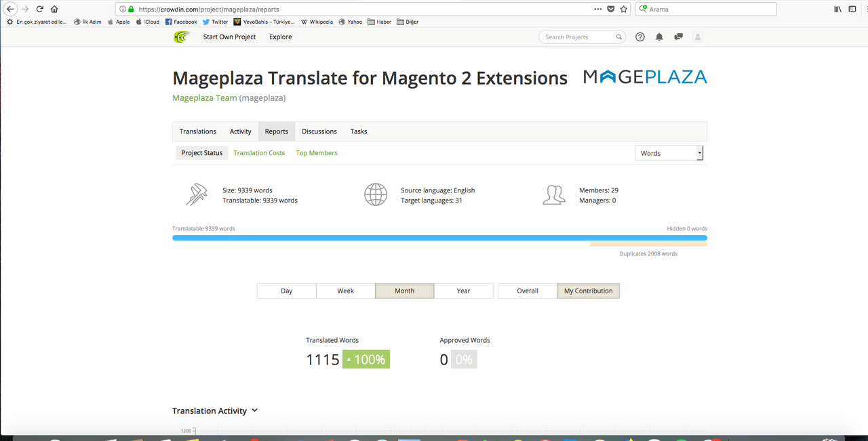The width and height of the screenshot is (868, 441).
Task: Select the Project Status sub-tab
Action: (202, 153)
